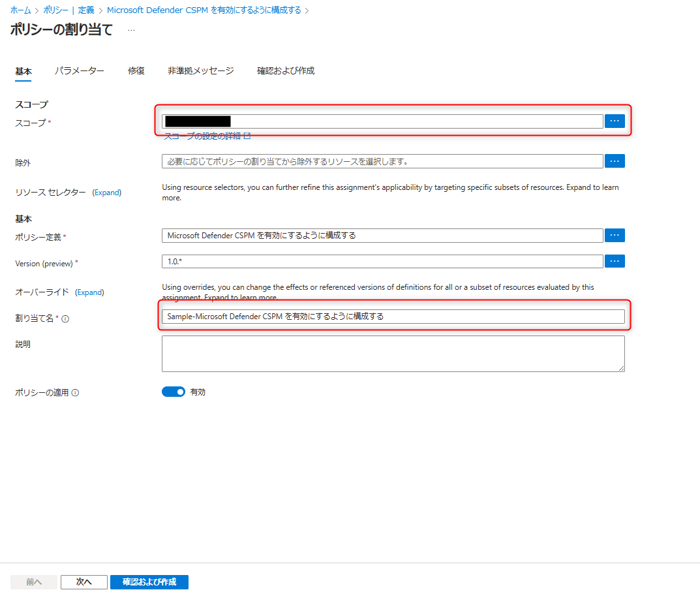
Task: Click the info icon beside 割り当て名
Action: (x=65, y=319)
